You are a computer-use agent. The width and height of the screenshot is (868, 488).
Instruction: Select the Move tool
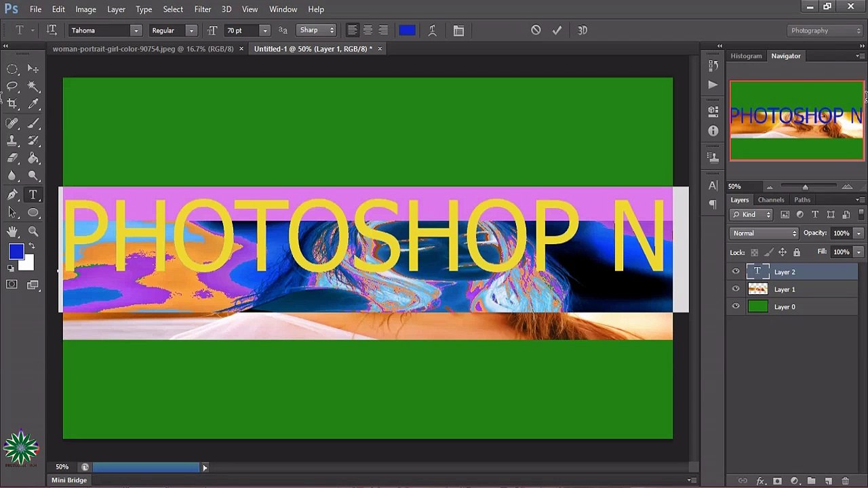coord(33,69)
